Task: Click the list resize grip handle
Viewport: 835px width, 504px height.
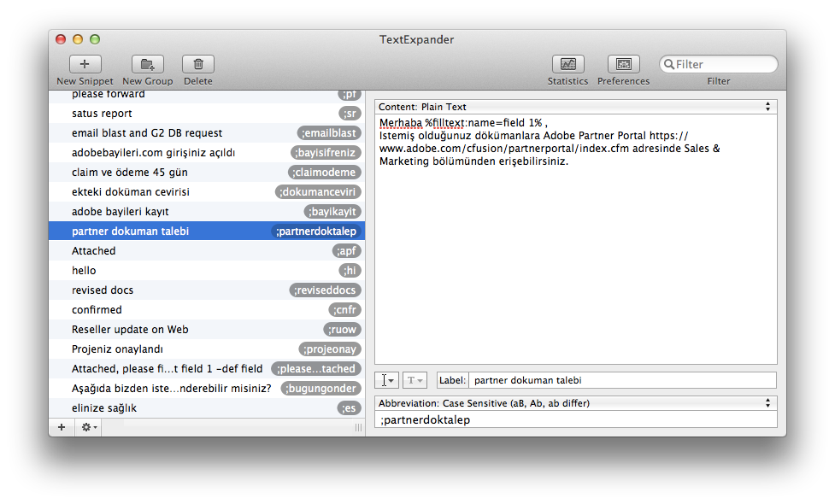Action: 358,427
